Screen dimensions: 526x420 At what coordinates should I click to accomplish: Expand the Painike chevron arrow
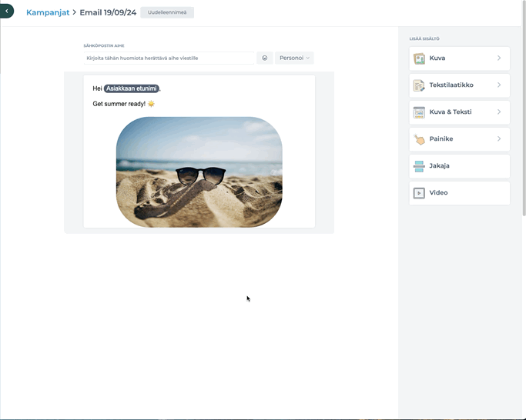point(499,138)
